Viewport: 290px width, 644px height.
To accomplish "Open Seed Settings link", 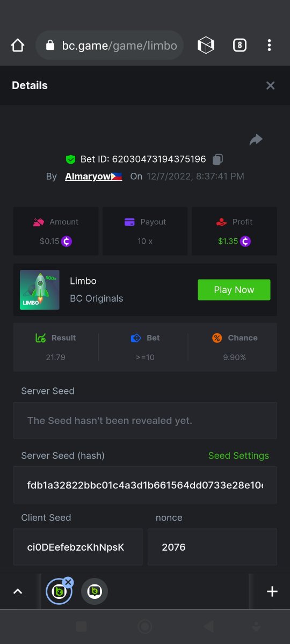I will click(x=238, y=456).
